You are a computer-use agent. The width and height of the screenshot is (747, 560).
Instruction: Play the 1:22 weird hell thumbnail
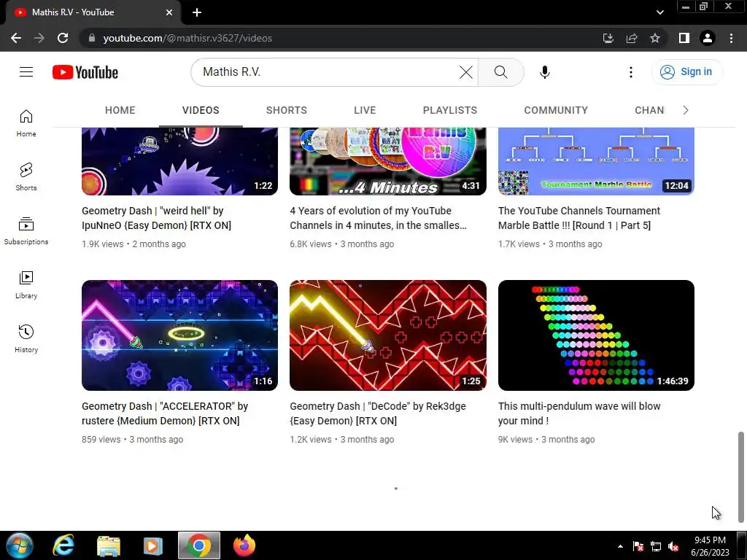[179, 161]
